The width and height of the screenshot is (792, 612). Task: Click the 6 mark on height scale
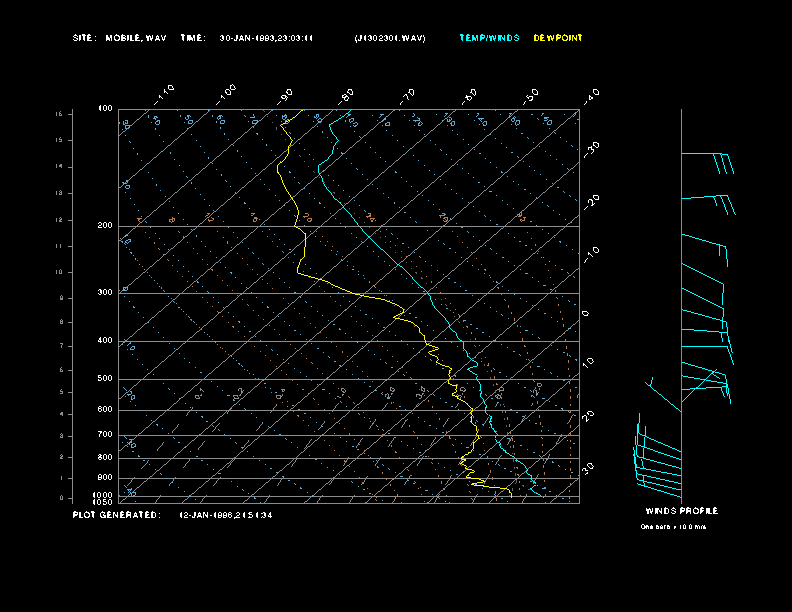[x=61, y=370]
